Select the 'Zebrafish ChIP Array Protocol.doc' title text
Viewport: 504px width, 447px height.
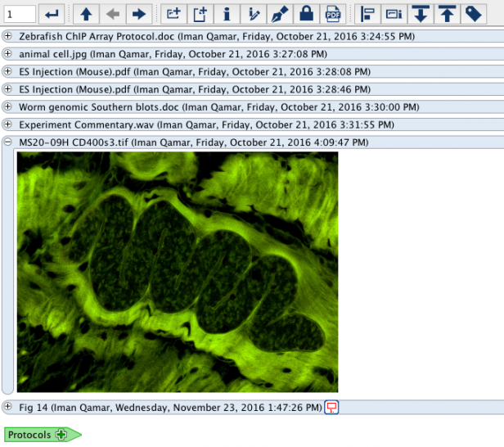click(x=97, y=36)
